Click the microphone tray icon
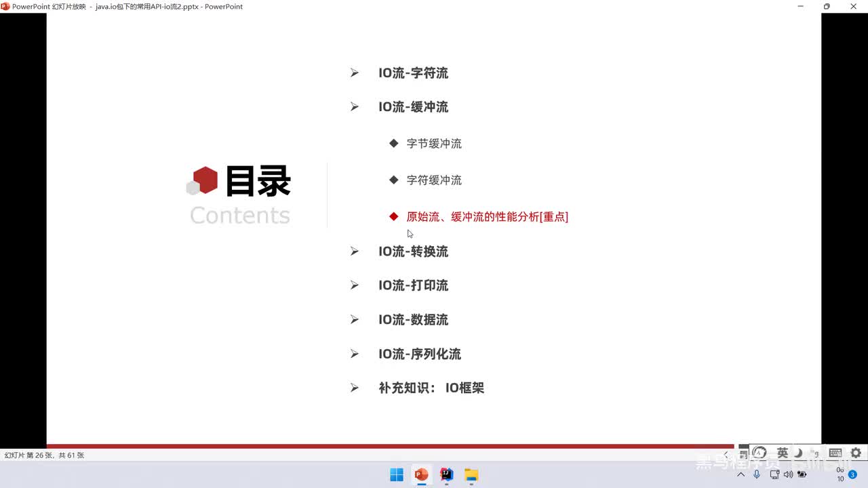Viewport: 868px width, 488px height. (x=757, y=474)
